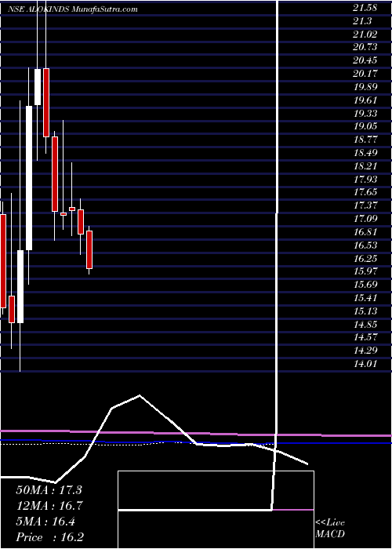392x549 pixels.
Task: Click the 21.58 price axis label
Action: pos(365,8)
